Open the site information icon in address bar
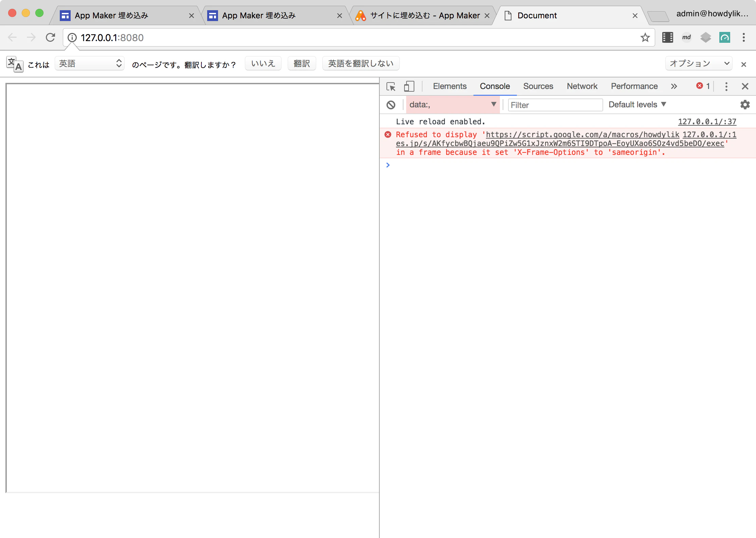 tap(72, 37)
